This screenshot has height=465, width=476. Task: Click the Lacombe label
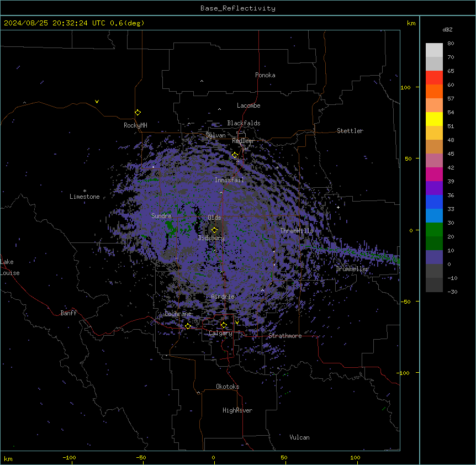point(248,105)
